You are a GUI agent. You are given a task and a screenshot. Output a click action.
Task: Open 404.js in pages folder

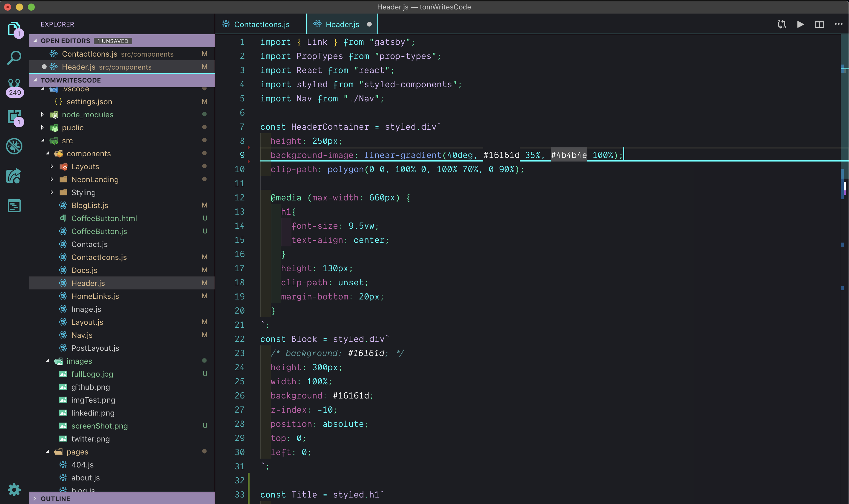(122, 465)
